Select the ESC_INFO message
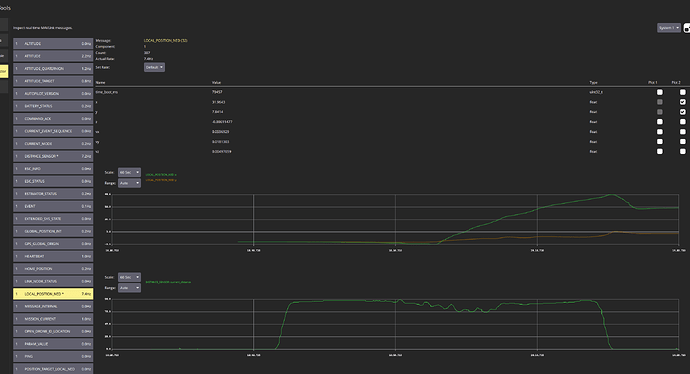The image size is (690, 374). 53,169
